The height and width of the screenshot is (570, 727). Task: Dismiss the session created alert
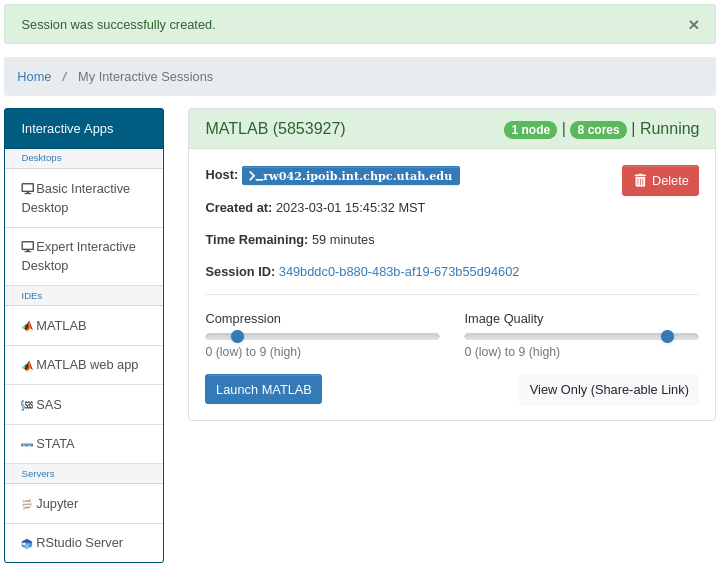[693, 25]
